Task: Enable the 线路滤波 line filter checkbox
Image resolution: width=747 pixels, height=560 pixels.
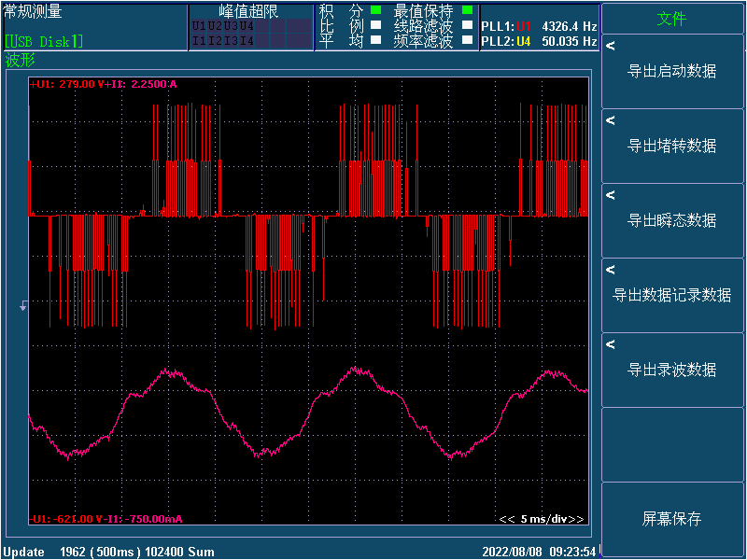Action: click(467, 26)
